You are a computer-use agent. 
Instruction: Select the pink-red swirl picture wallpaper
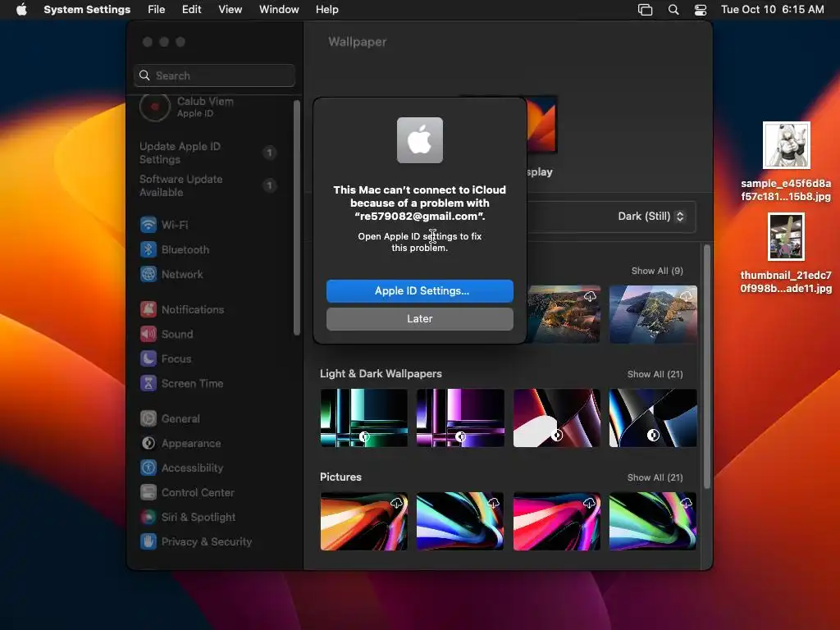(x=557, y=521)
